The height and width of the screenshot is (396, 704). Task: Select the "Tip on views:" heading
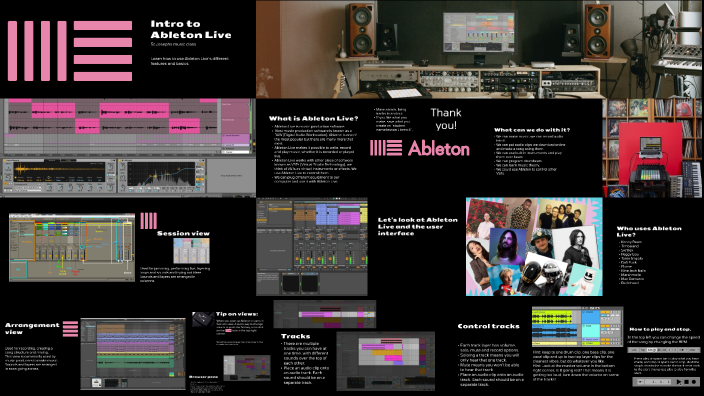[x=237, y=314]
